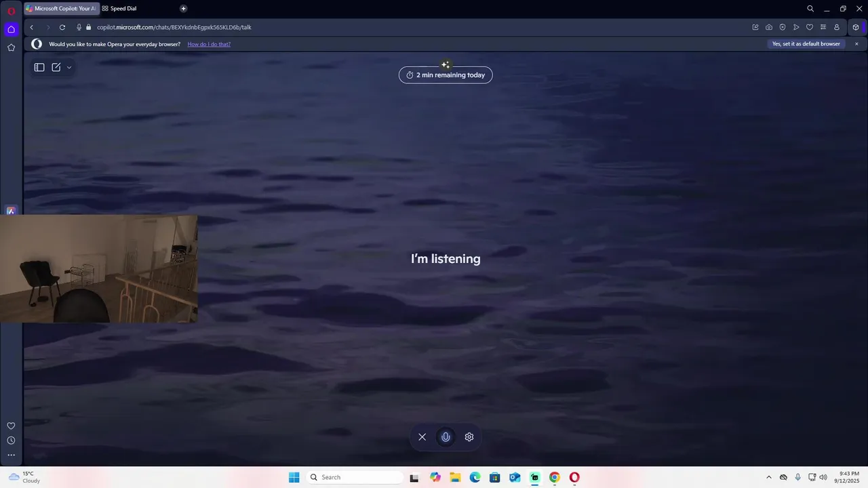Switch to Google Chrome on taskbar
The width and height of the screenshot is (868, 488).
coord(555,477)
